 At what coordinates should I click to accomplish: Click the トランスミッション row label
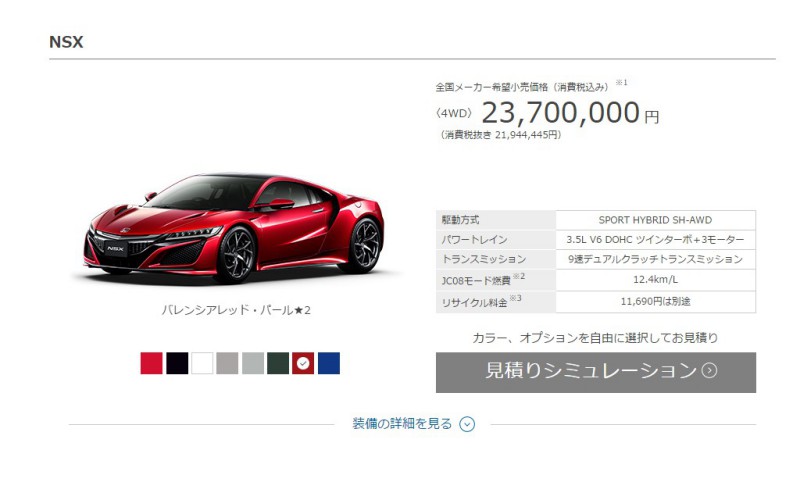pos(484,259)
